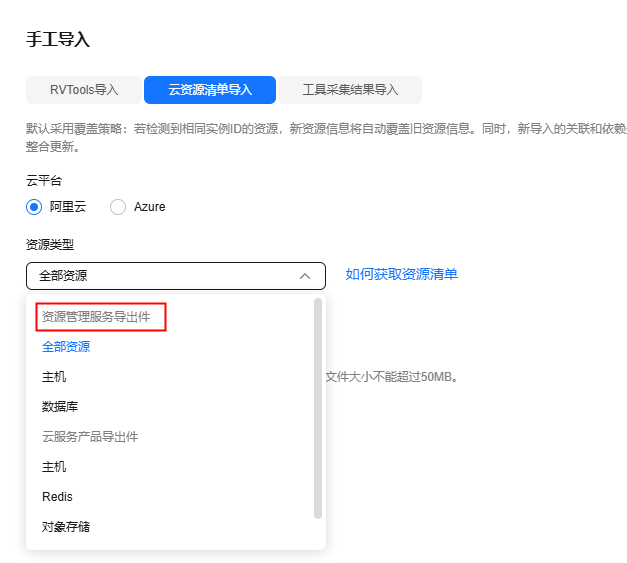Screen dimensions: 627x563
Task: Click the 云平台 field label
Action: tap(44, 181)
